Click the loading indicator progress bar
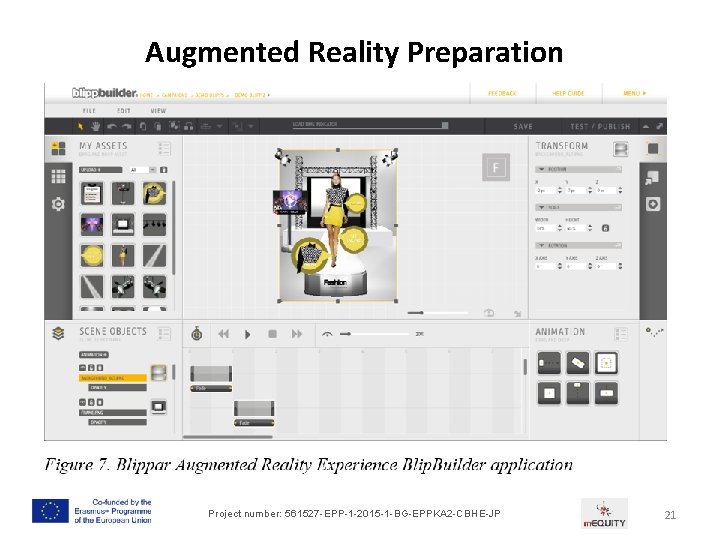Viewport: 720px width, 540px height. (371, 125)
